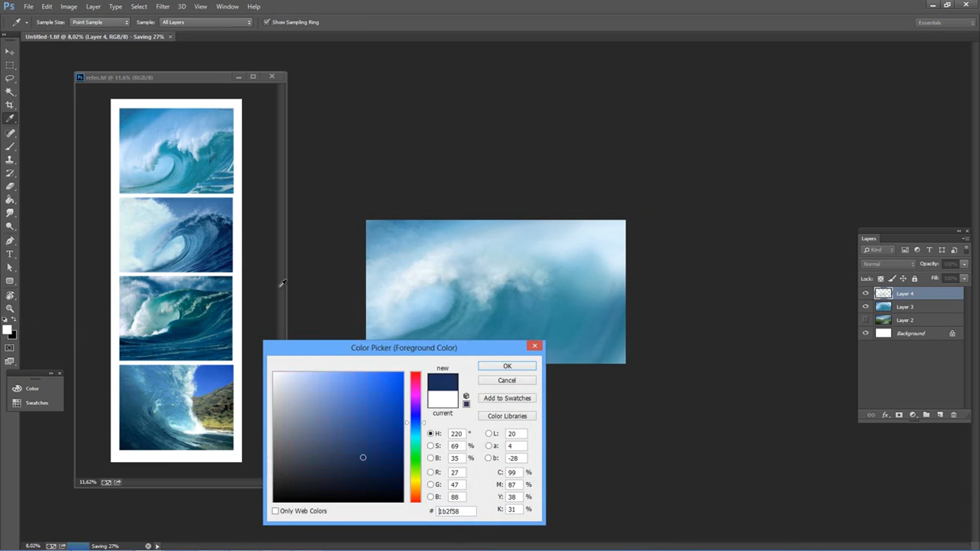Select the Horizontal Type tool
The height and width of the screenshot is (551, 980).
[10, 254]
